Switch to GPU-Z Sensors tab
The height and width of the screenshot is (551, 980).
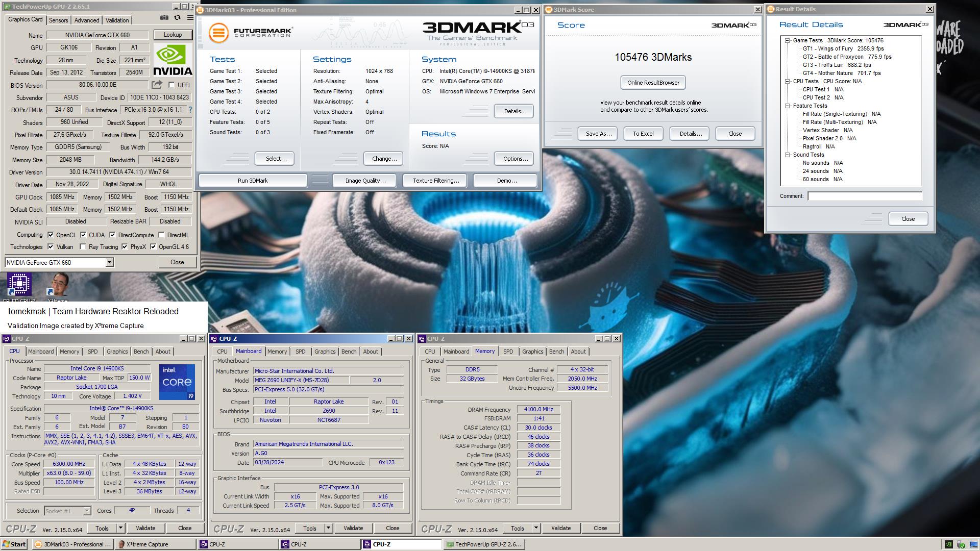click(x=58, y=20)
